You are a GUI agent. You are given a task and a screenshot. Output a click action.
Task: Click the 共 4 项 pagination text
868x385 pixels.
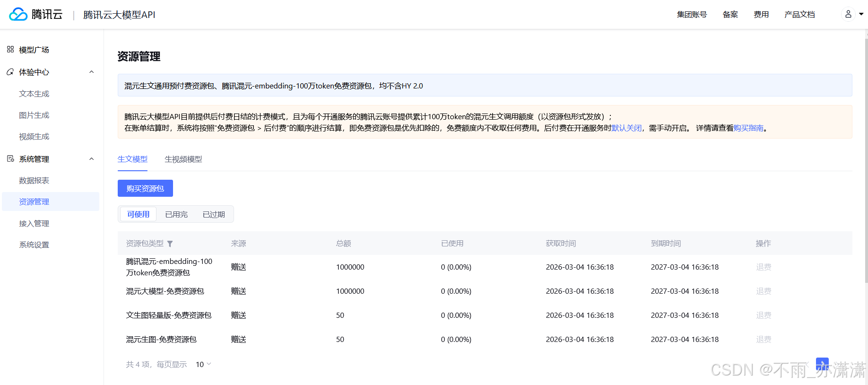click(x=138, y=364)
